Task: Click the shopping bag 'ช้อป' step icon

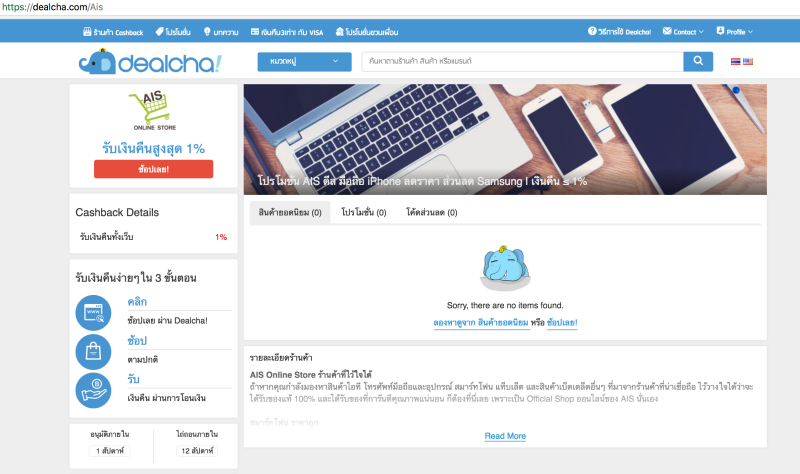Action: [x=93, y=352]
